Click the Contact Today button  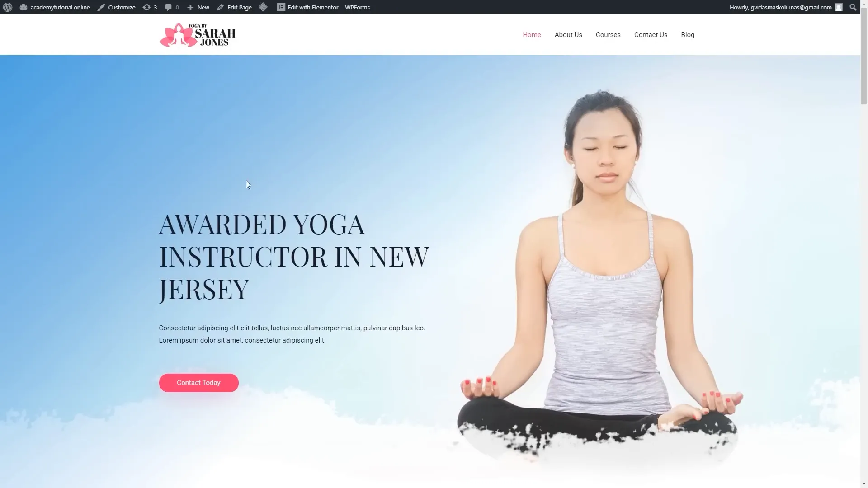pyautogui.click(x=198, y=382)
